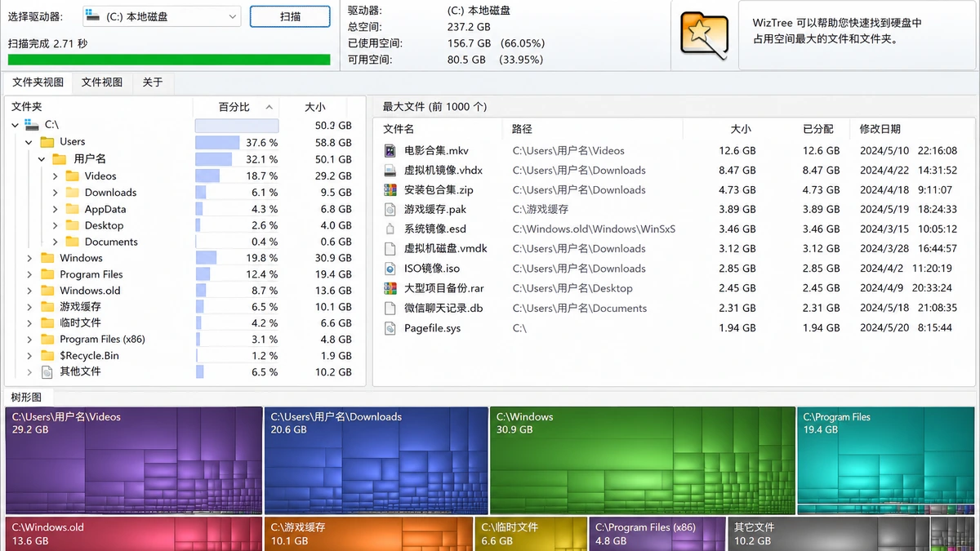
Task: Click the $Recycle.Bin folder icon
Action: [x=48, y=356]
